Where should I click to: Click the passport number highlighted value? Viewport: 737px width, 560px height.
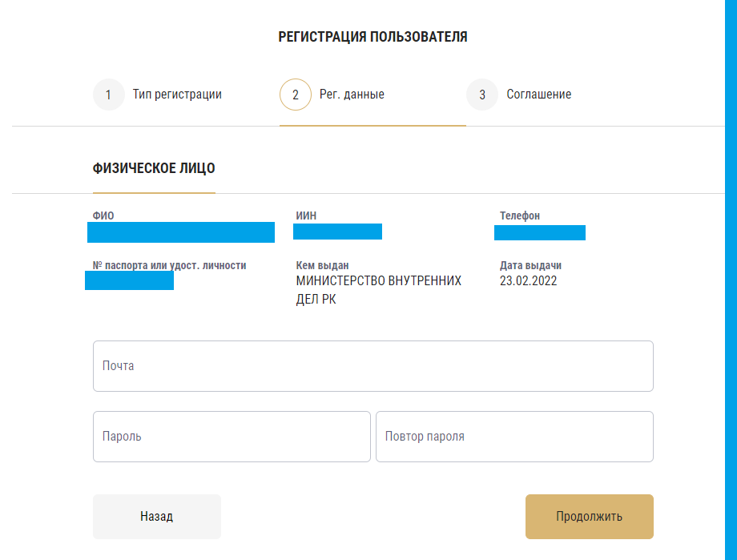[129, 280]
